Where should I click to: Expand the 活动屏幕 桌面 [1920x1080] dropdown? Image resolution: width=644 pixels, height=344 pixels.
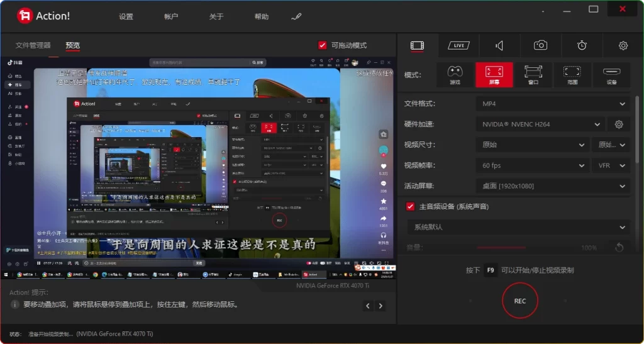(x=553, y=186)
